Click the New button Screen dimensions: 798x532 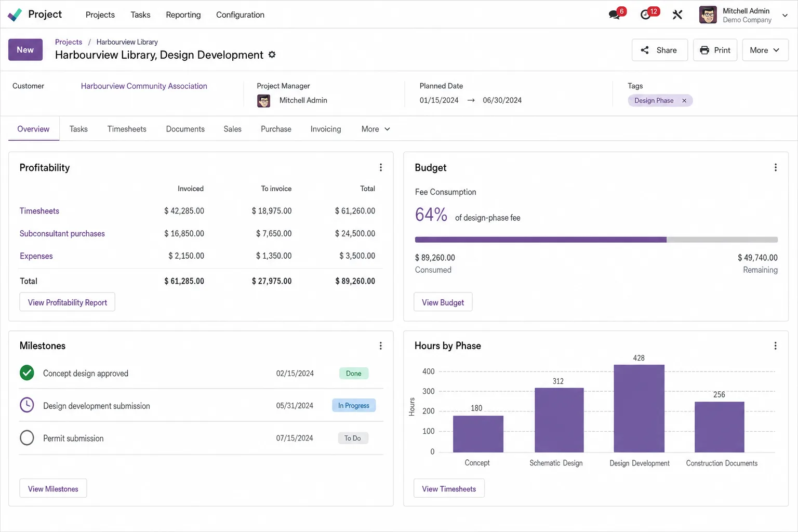(25, 50)
